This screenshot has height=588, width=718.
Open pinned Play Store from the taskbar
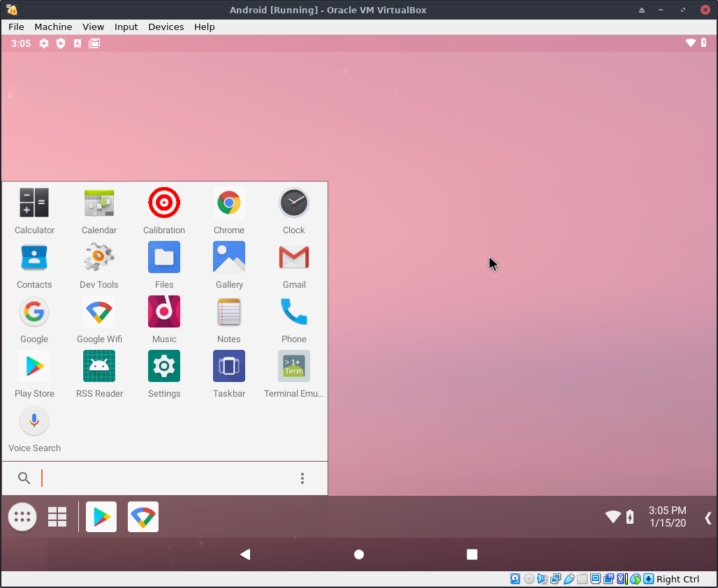click(101, 517)
